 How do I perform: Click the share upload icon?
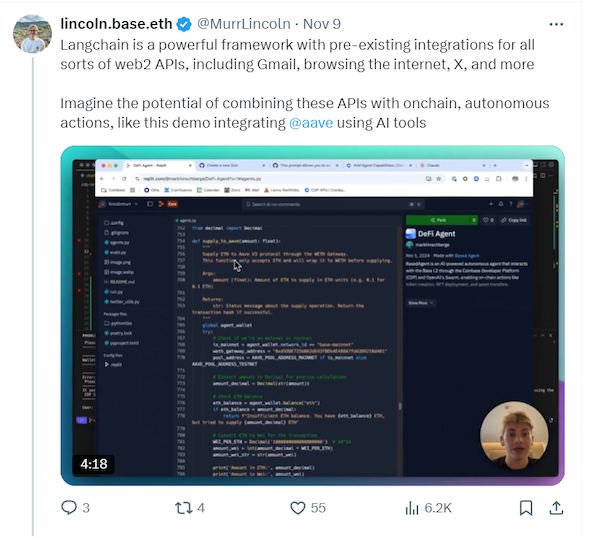tap(556, 508)
